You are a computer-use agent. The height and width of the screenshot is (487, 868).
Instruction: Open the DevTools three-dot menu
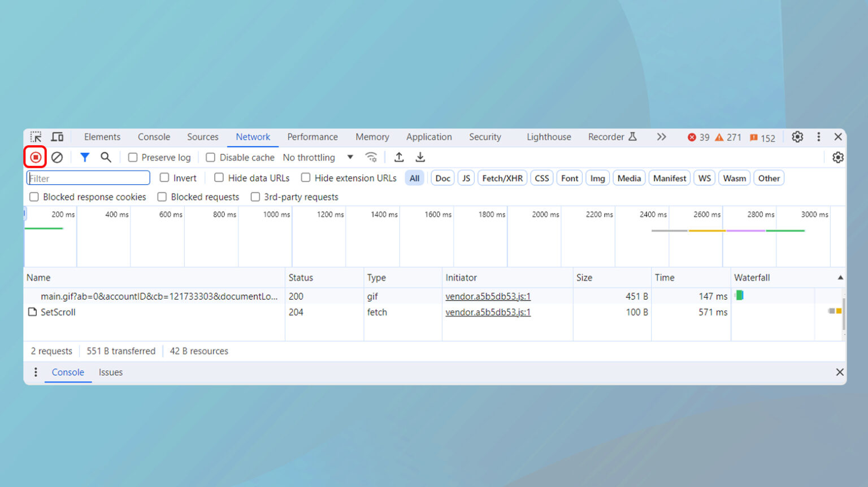[x=818, y=137]
